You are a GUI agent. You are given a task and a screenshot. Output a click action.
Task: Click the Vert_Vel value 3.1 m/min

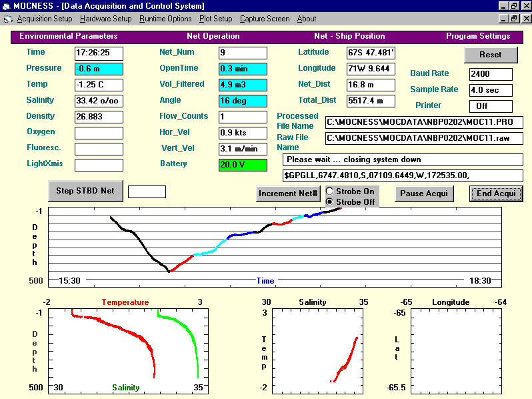[243, 149]
